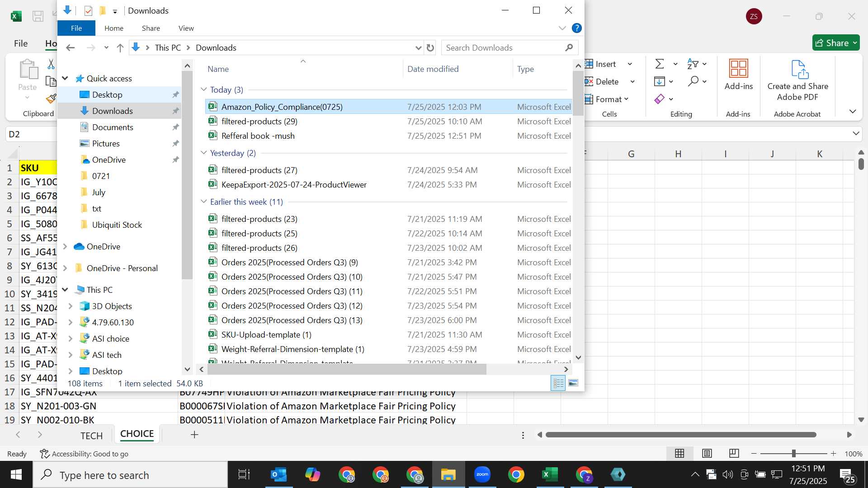This screenshot has height=488, width=868.
Task: Go up one folder level with Up arrow
Action: click(x=120, y=47)
